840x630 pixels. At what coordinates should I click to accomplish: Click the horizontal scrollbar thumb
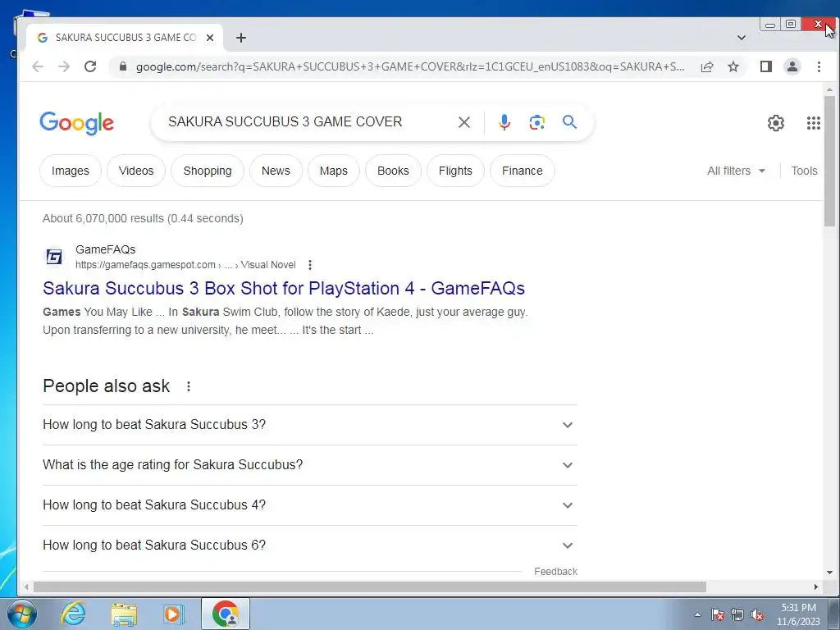coord(370,587)
